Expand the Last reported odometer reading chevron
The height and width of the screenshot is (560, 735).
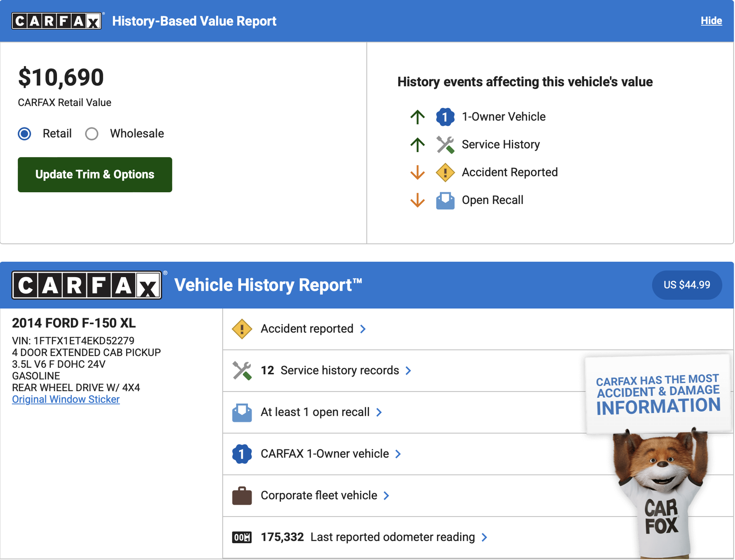tap(484, 538)
